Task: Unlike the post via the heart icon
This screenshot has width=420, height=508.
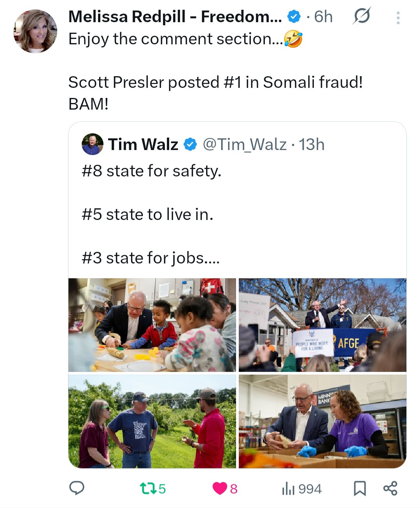Action: tap(220, 488)
